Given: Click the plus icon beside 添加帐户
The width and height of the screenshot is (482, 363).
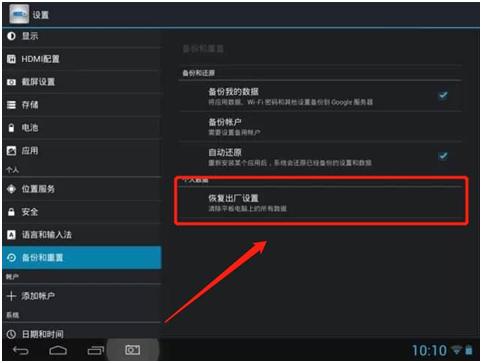Looking at the screenshot, I should click(11, 296).
